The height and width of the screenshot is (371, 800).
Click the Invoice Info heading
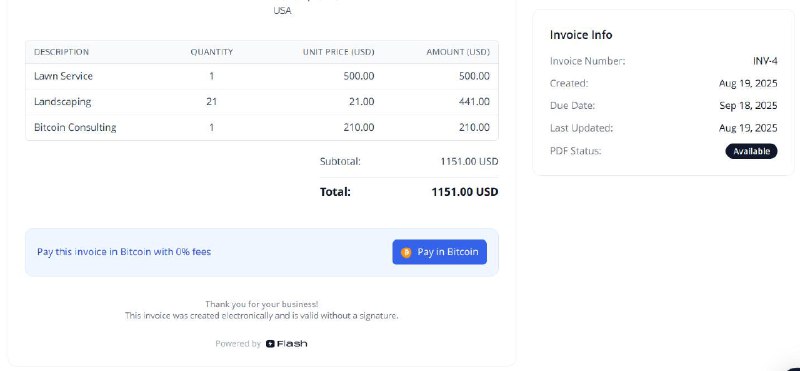pos(581,35)
